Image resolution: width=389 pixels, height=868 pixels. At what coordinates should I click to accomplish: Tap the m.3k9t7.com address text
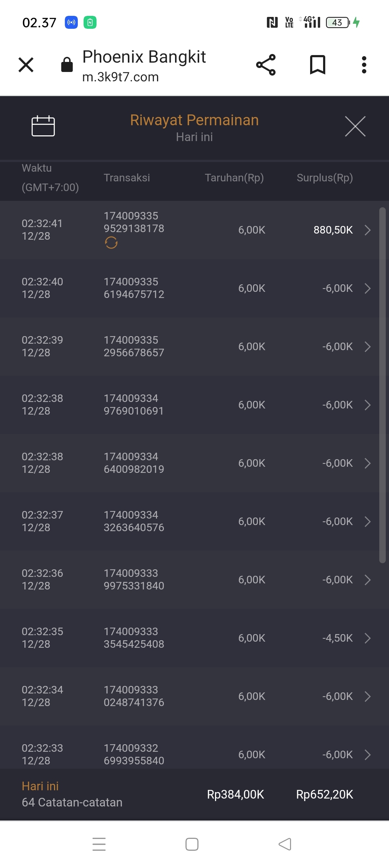click(x=121, y=77)
